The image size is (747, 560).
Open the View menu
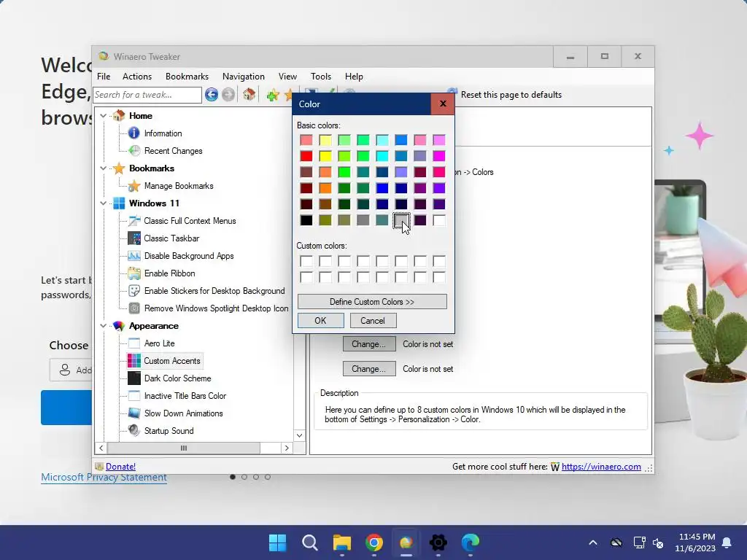point(287,76)
